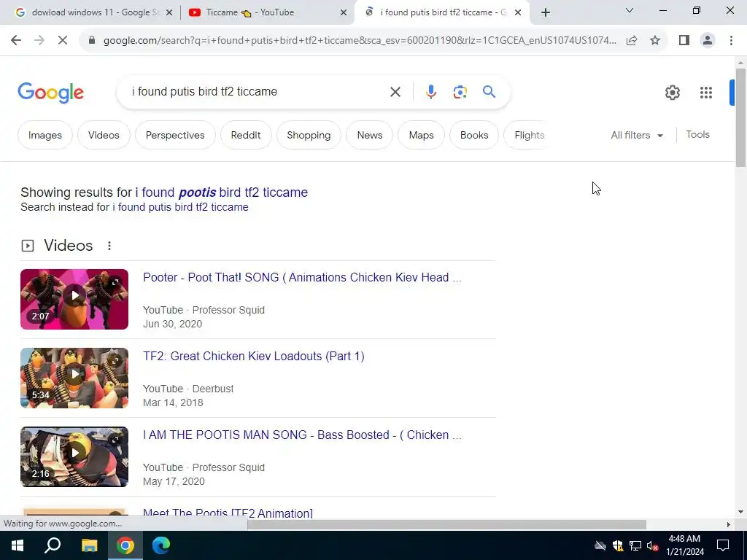Click the corrected pootis query link
Screen dimensions: 747x560
click(x=222, y=192)
